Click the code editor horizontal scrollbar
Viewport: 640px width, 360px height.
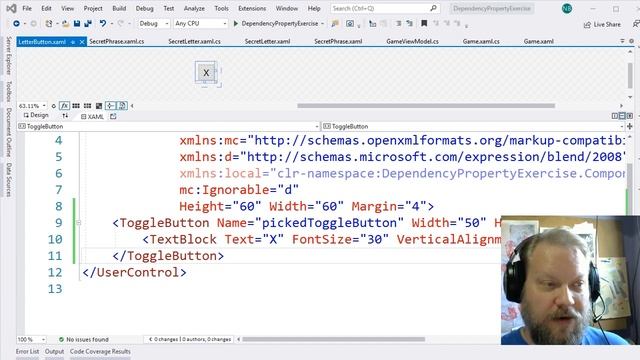pyautogui.click(x=333, y=339)
